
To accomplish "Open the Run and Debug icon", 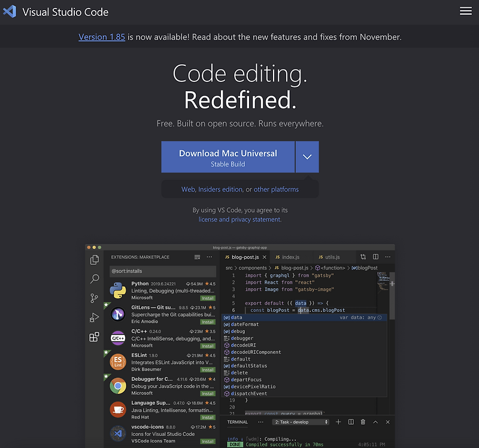I will point(95,318).
